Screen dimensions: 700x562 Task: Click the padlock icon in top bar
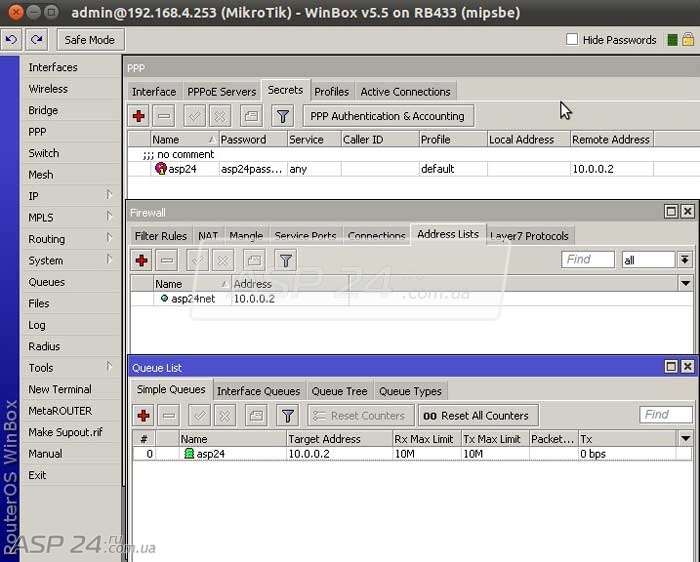tap(688, 40)
